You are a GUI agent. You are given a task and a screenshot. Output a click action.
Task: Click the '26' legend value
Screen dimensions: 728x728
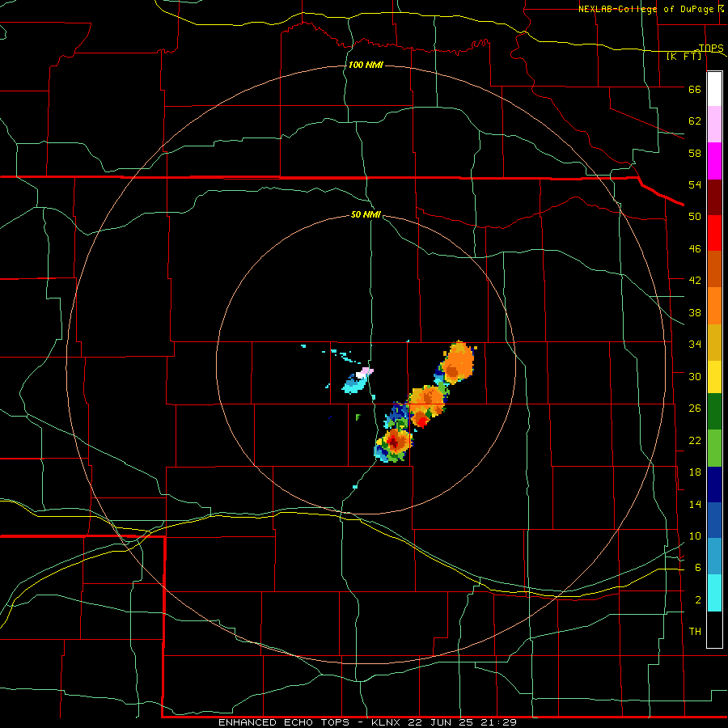(695, 408)
